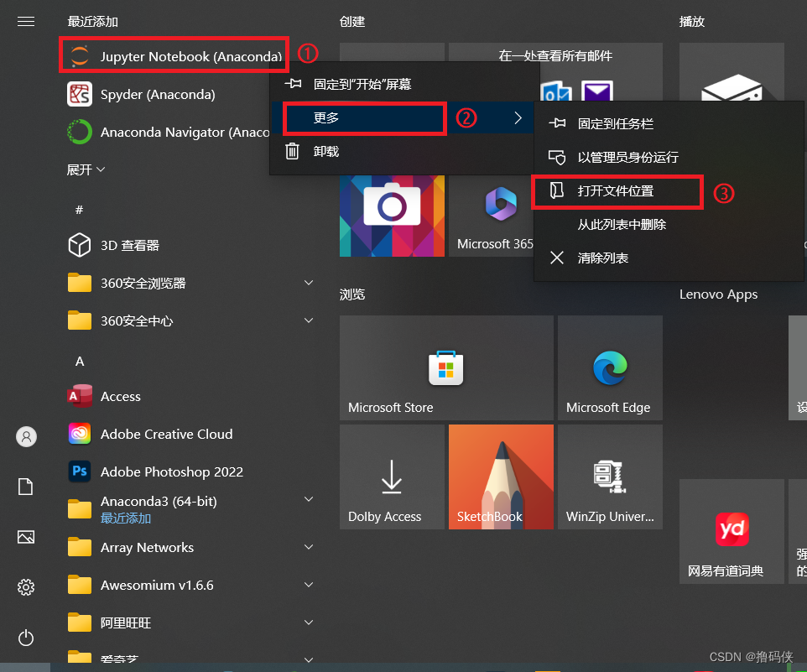Click the 创建 group header
The height and width of the screenshot is (672, 807).
[x=352, y=22]
